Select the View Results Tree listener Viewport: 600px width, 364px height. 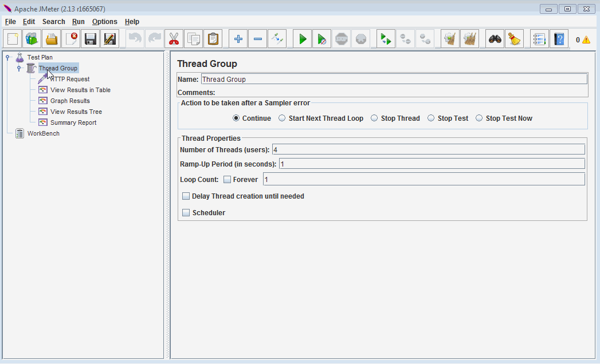pos(76,112)
